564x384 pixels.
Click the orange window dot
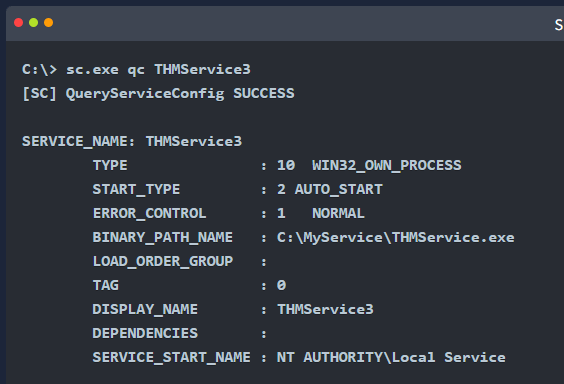(x=49, y=23)
